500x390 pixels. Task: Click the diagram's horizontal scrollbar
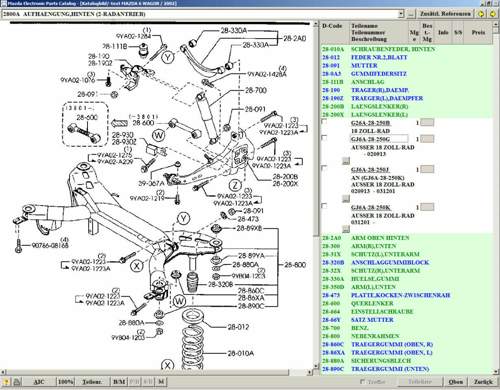(157, 372)
